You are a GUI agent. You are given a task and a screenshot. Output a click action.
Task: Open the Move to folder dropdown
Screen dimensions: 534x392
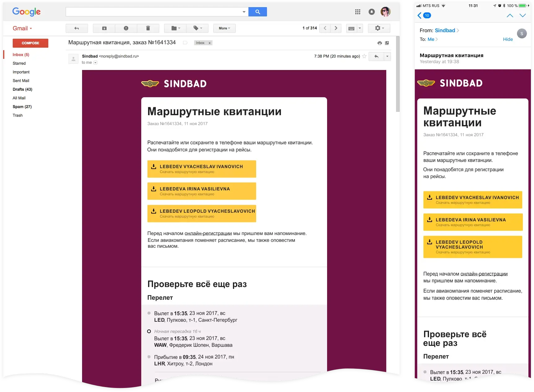point(176,28)
